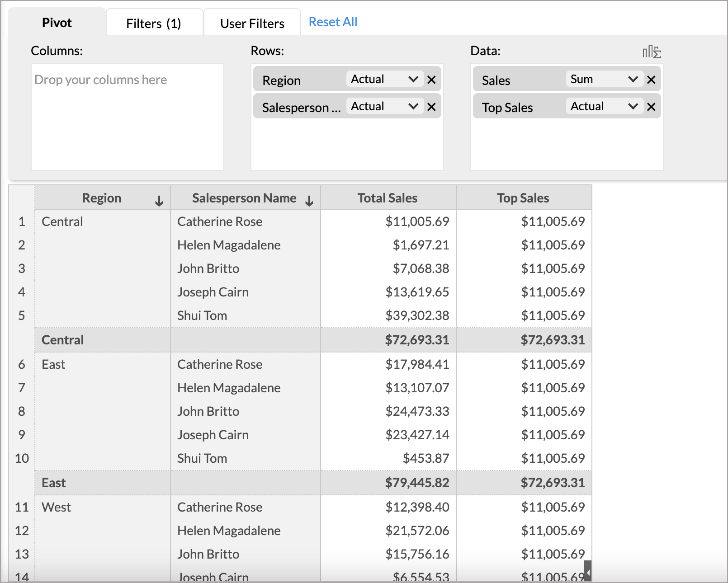Open the Data totals settings icon
728x583 pixels.
(652, 52)
